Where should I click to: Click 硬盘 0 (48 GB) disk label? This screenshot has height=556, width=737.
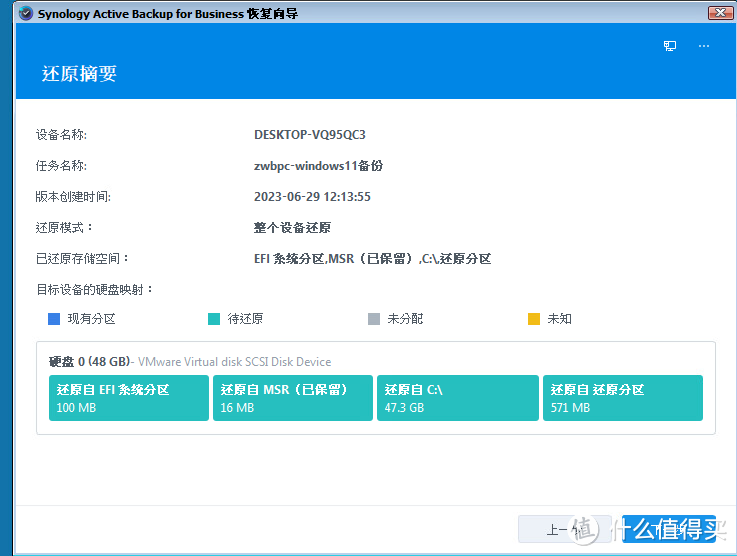point(89,361)
